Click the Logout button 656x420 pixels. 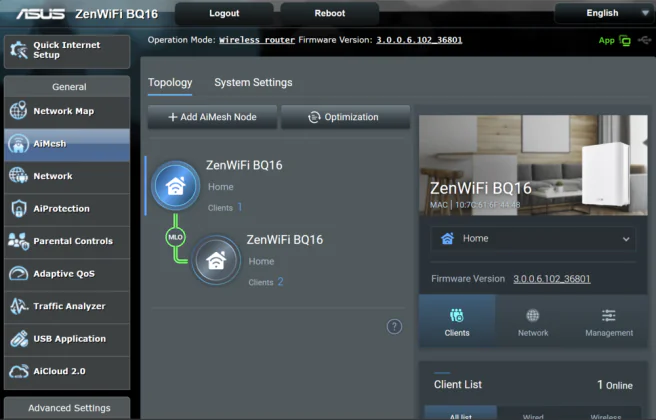click(x=224, y=13)
